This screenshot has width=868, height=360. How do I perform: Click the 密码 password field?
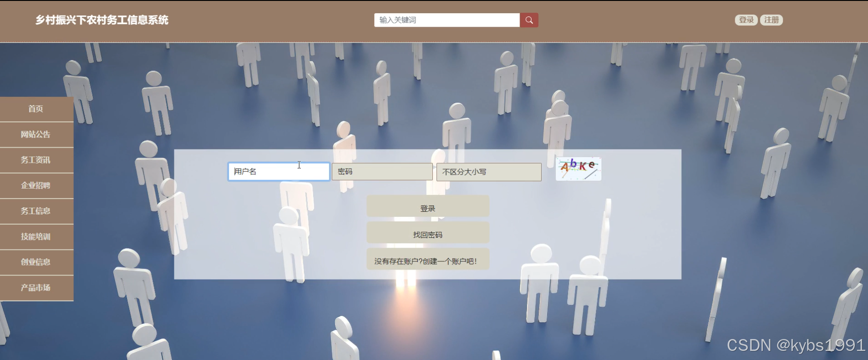pos(382,172)
